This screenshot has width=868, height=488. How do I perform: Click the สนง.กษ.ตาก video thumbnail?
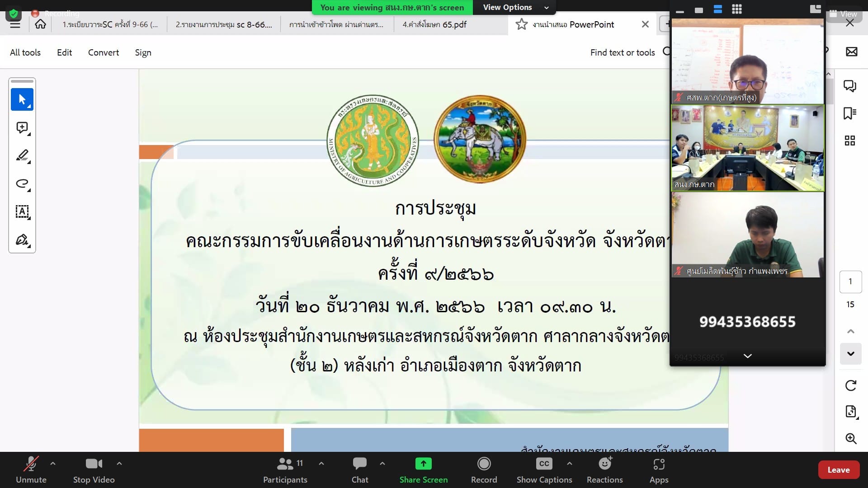[x=747, y=148]
